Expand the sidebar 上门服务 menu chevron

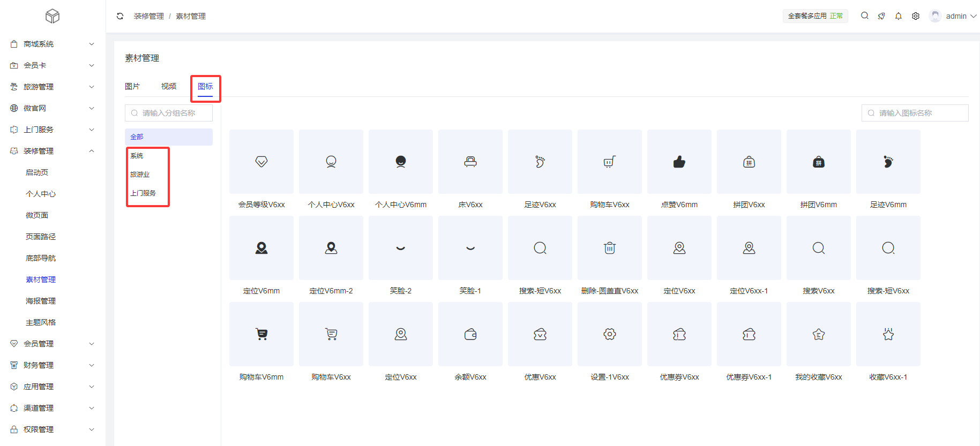[92, 130]
